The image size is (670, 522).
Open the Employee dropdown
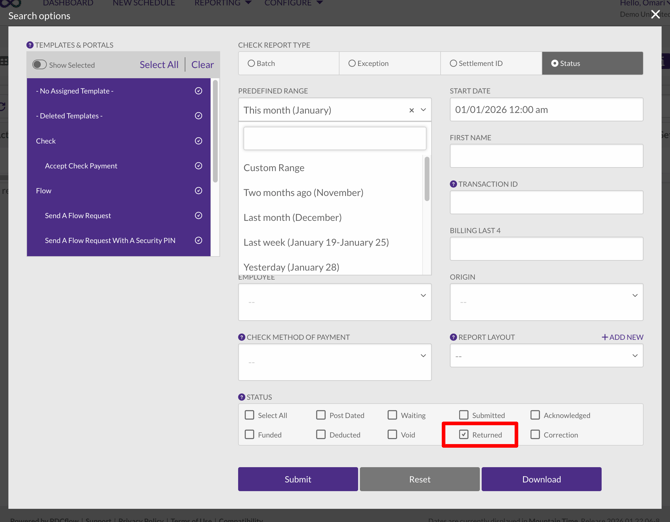pos(335,302)
